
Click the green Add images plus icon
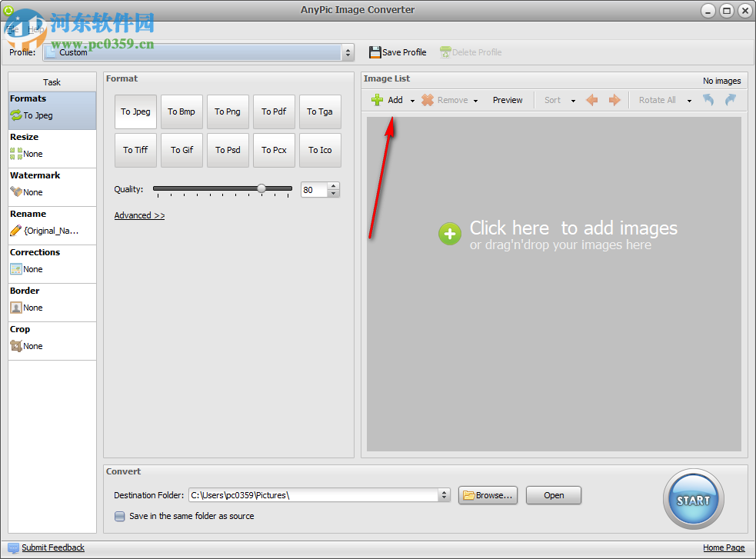click(x=377, y=100)
